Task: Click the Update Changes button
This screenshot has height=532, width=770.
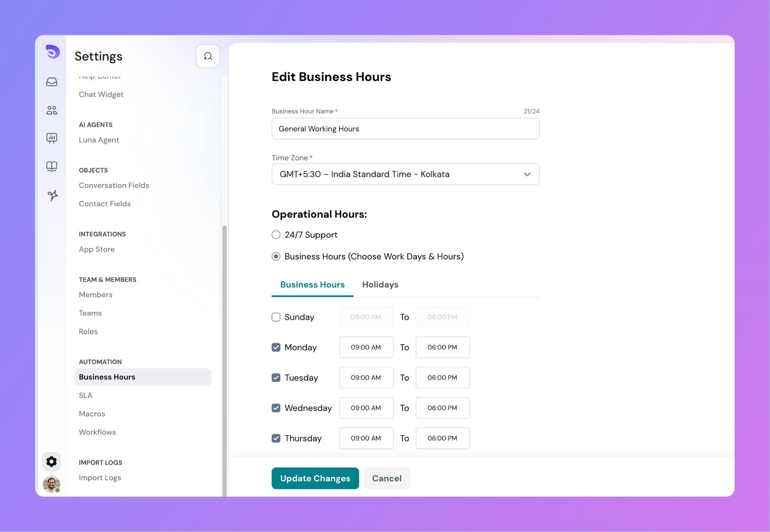Action: (x=315, y=478)
